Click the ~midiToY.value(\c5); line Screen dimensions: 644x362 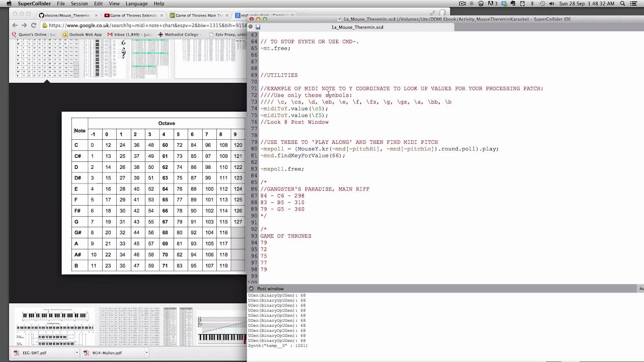(x=294, y=109)
